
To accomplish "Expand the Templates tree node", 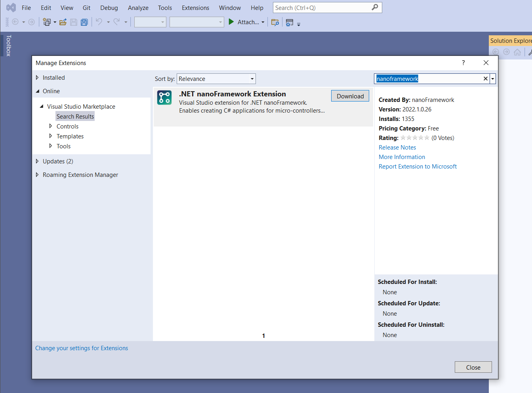I will 51,136.
